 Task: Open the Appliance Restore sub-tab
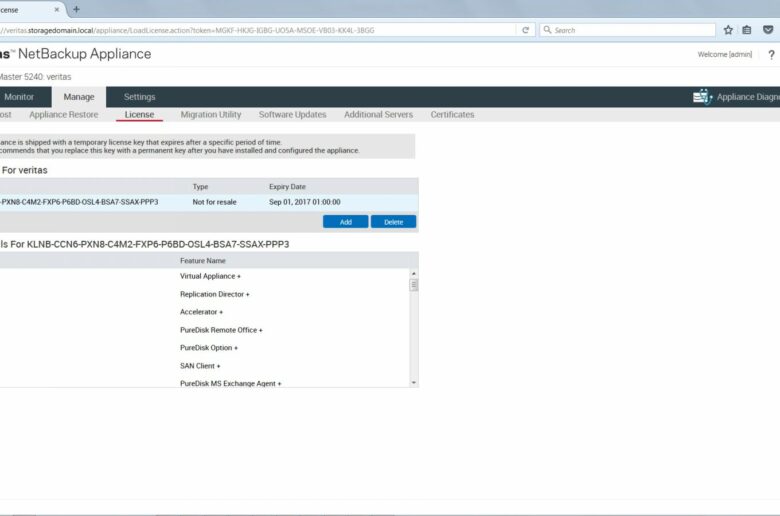64,114
